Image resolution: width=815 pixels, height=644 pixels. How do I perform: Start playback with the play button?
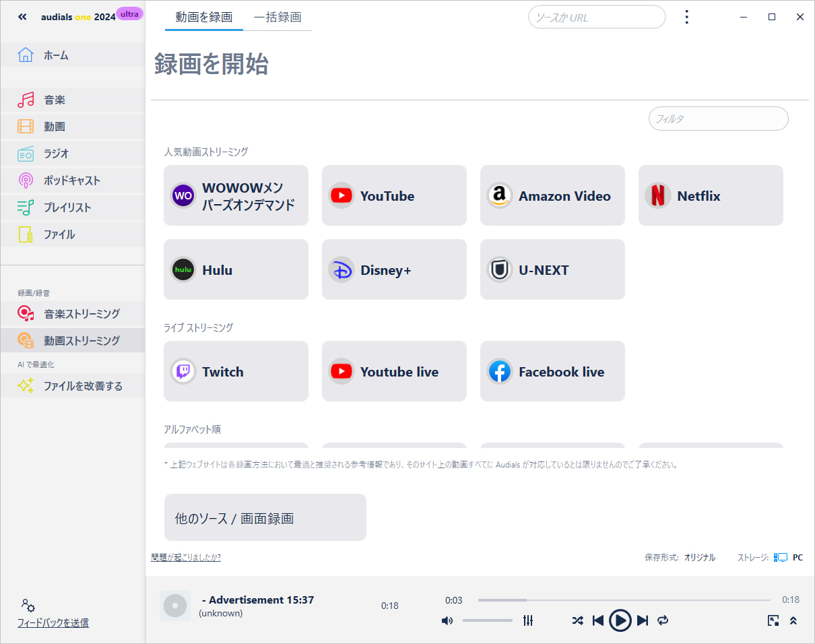pos(620,620)
